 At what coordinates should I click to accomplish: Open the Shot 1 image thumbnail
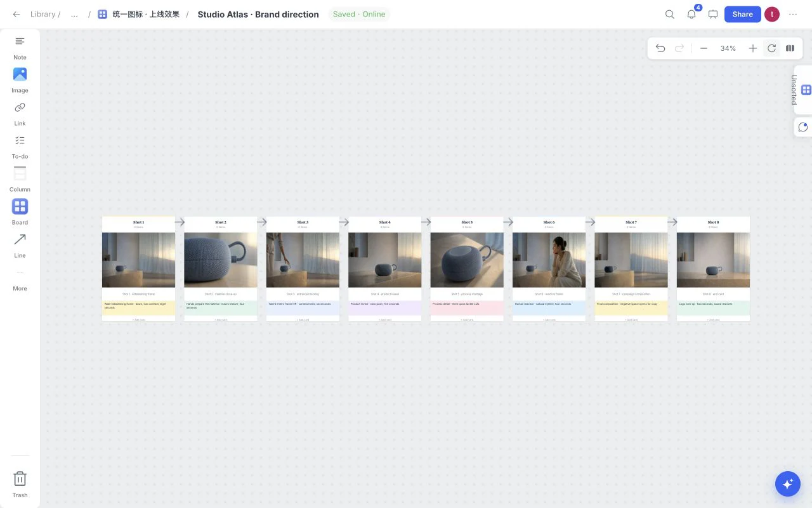coord(138,260)
